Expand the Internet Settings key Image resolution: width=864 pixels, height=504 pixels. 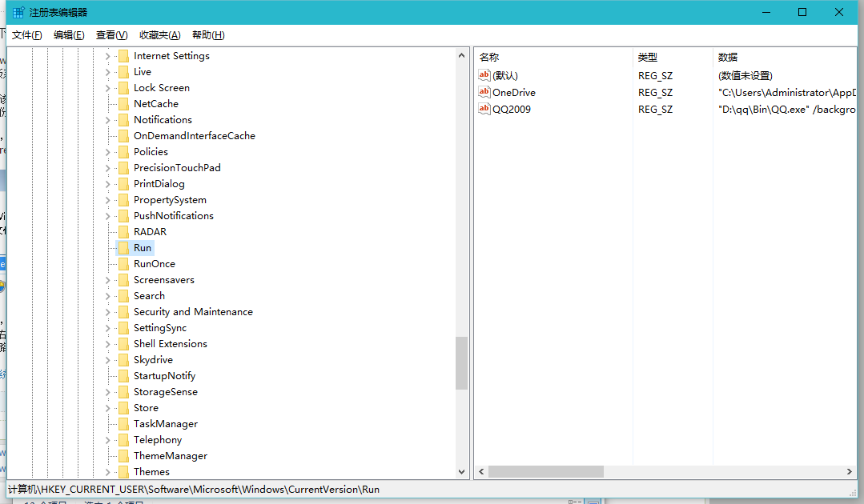tap(107, 55)
